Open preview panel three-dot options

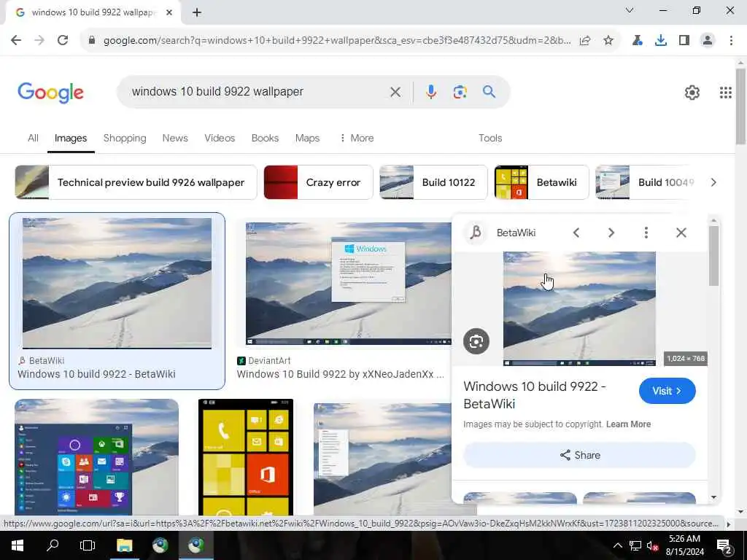[646, 233]
